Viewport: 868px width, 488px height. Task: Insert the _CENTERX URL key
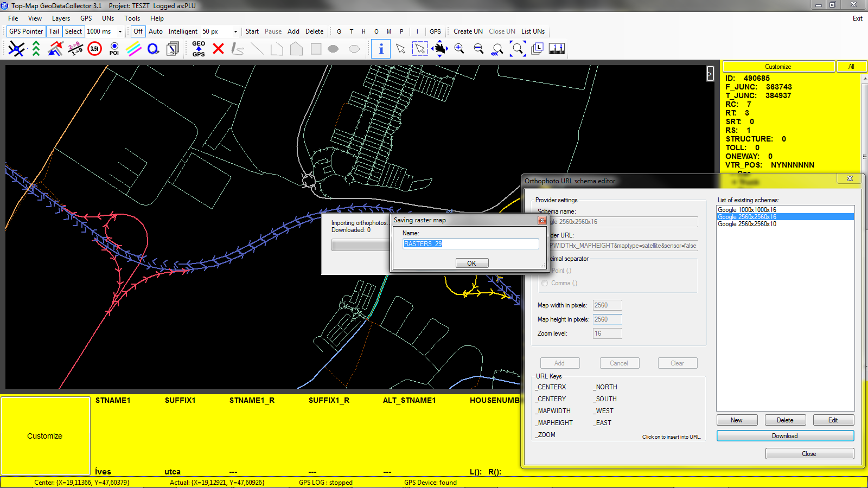(x=551, y=387)
